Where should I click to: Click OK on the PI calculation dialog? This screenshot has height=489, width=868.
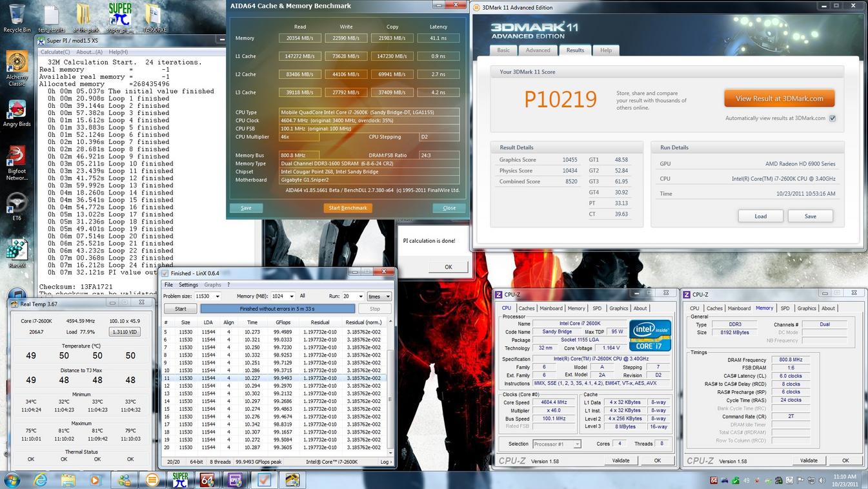(x=448, y=267)
